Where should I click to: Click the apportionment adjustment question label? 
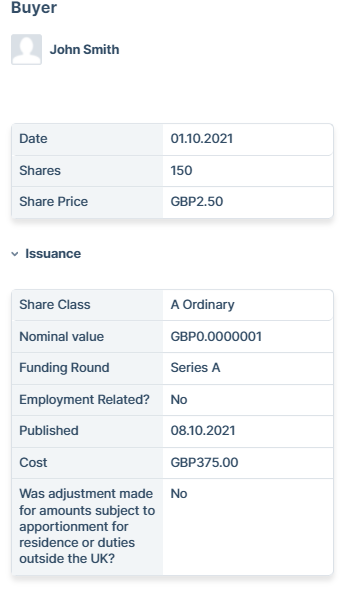(87, 526)
